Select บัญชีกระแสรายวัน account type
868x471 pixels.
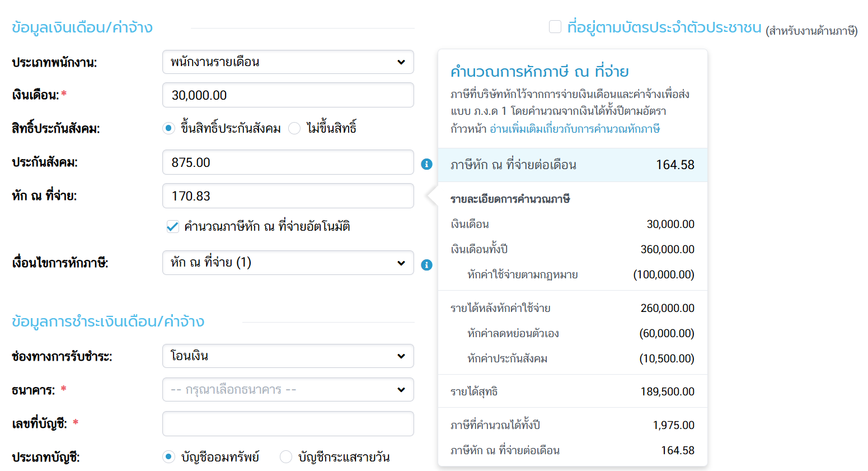click(x=286, y=457)
